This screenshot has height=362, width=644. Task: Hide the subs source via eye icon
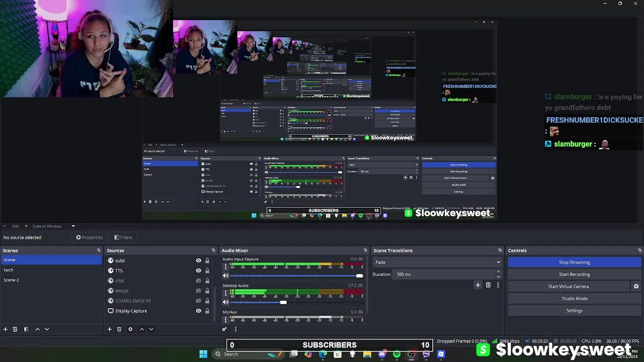[198, 260]
